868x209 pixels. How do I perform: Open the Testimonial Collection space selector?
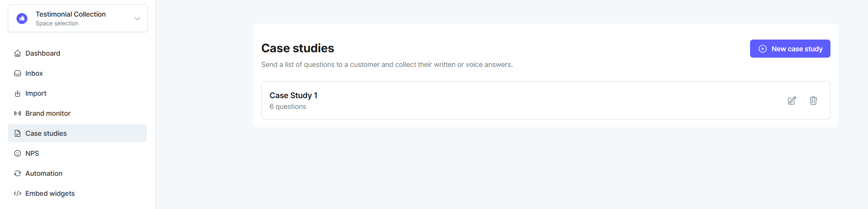pyautogui.click(x=77, y=19)
